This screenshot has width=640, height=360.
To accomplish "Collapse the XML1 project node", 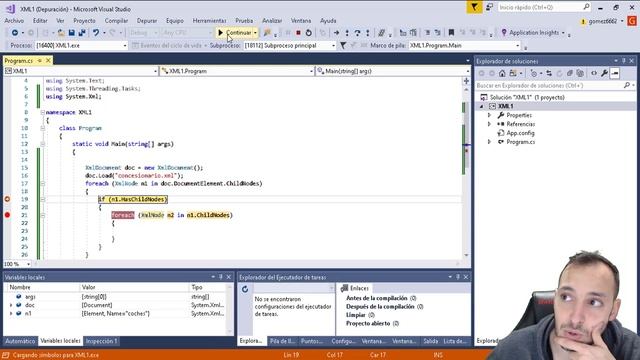I will tap(482, 106).
